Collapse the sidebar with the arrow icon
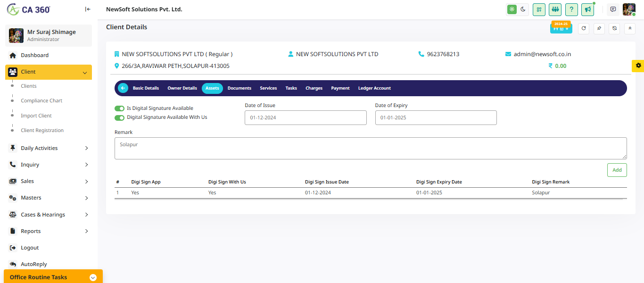Image resolution: width=644 pixels, height=283 pixels. (x=88, y=9)
